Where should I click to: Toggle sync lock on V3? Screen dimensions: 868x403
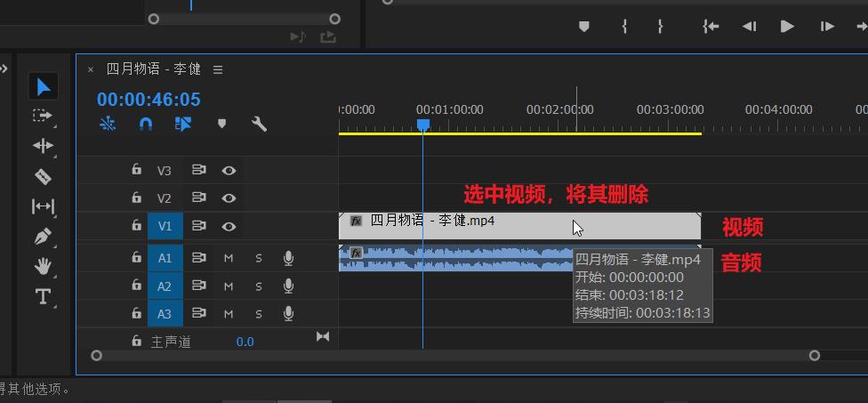click(198, 170)
